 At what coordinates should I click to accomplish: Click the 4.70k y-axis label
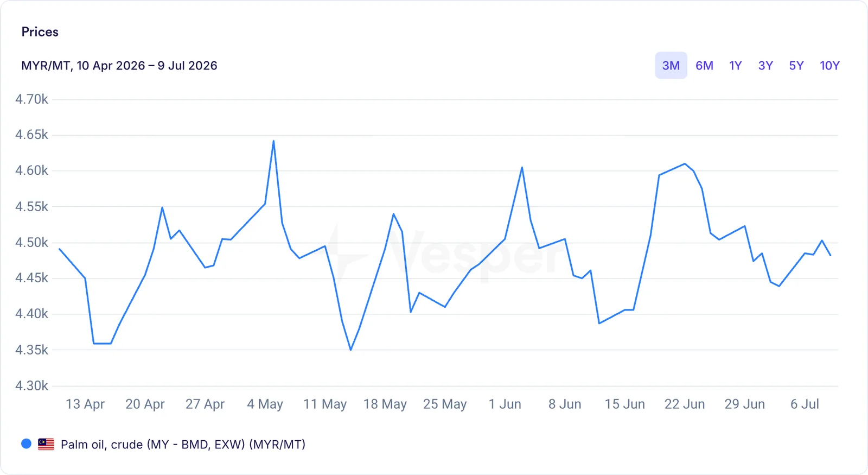[x=31, y=99]
